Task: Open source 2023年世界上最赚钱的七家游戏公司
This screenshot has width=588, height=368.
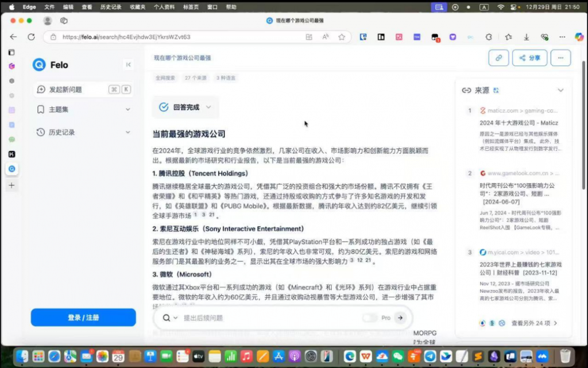Action: pos(520,269)
